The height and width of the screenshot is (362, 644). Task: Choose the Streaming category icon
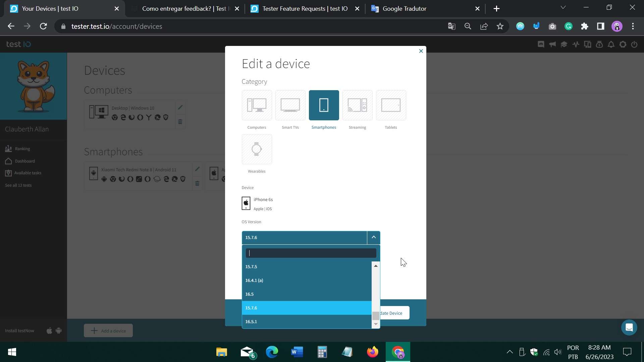click(x=357, y=105)
